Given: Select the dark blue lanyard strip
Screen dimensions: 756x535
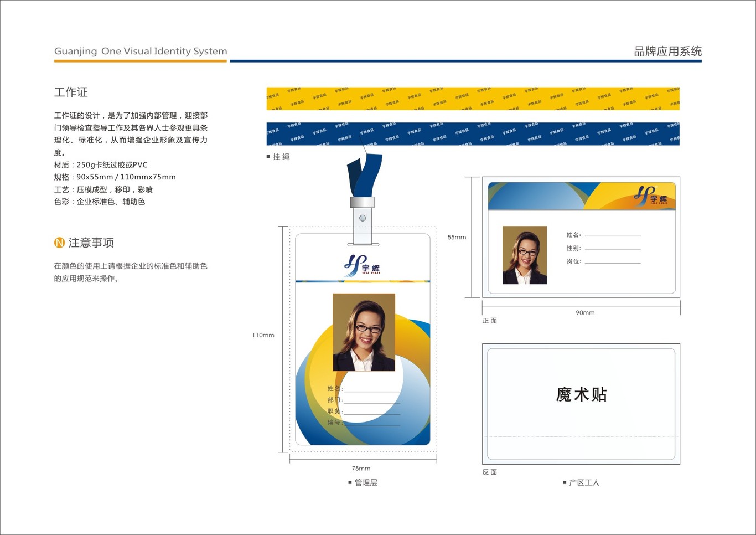Looking at the screenshot, I should [x=473, y=134].
